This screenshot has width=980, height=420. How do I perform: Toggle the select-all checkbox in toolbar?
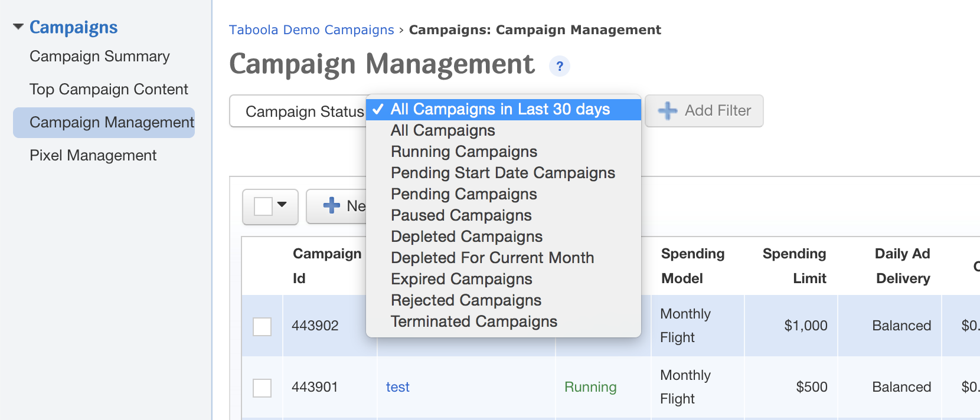(263, 206)
